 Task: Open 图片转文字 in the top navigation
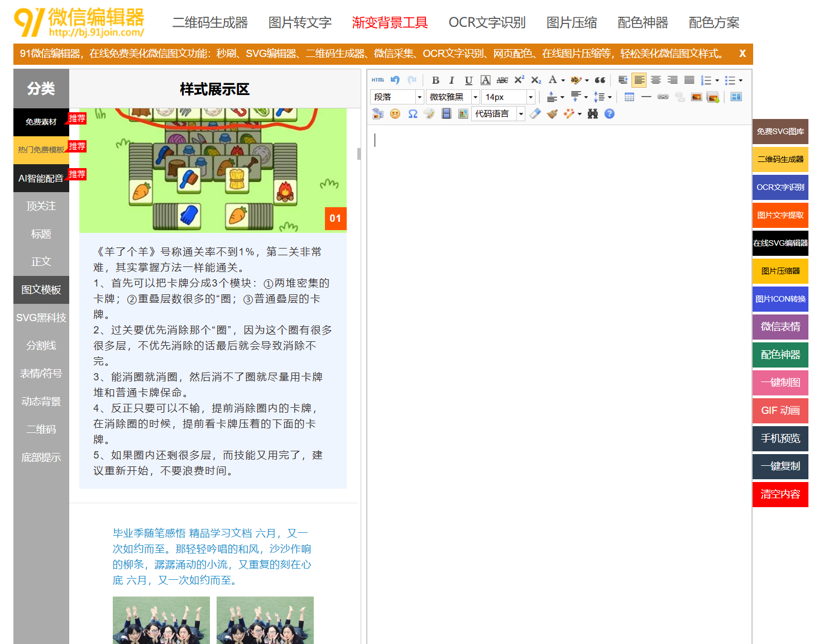click(x=300, y=22)
